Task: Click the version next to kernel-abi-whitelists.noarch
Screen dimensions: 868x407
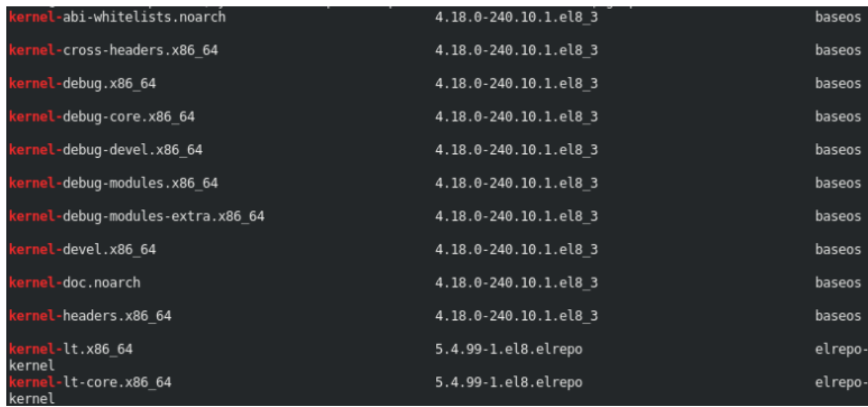Action: (x=516, y=17)
